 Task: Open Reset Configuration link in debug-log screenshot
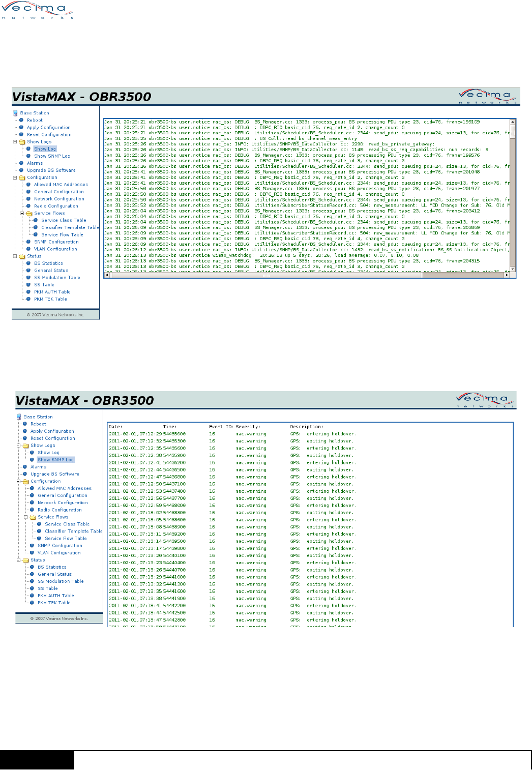(49, 135)
